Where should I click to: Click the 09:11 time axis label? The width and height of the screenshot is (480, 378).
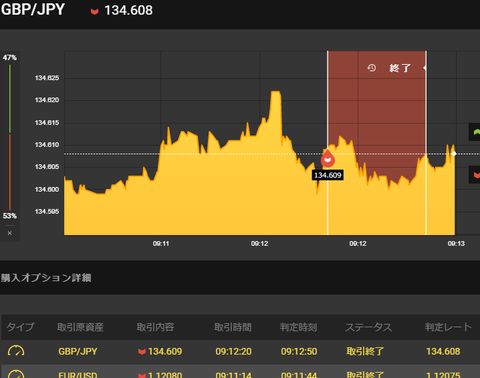(x=161, y=244)
